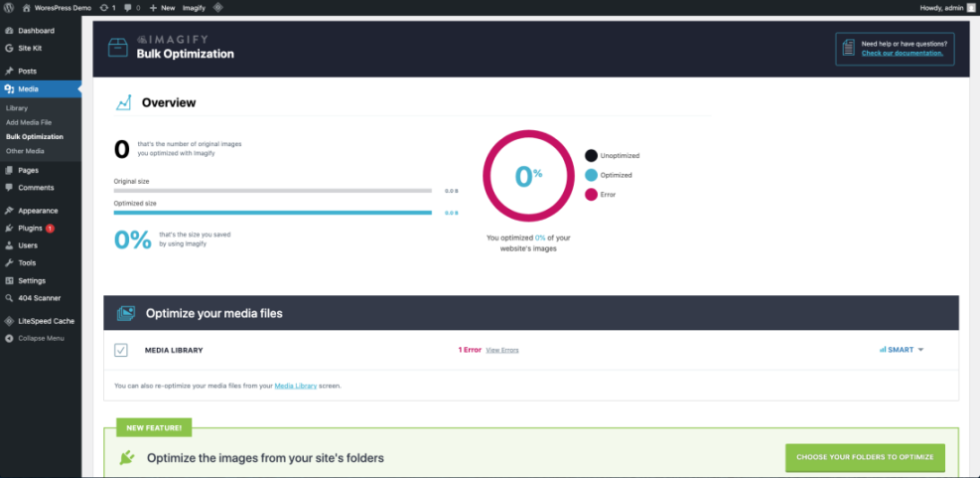Screen dimensions: 980x478
Task: Open the comments bubble icon in admin bar
Action: 128,8
